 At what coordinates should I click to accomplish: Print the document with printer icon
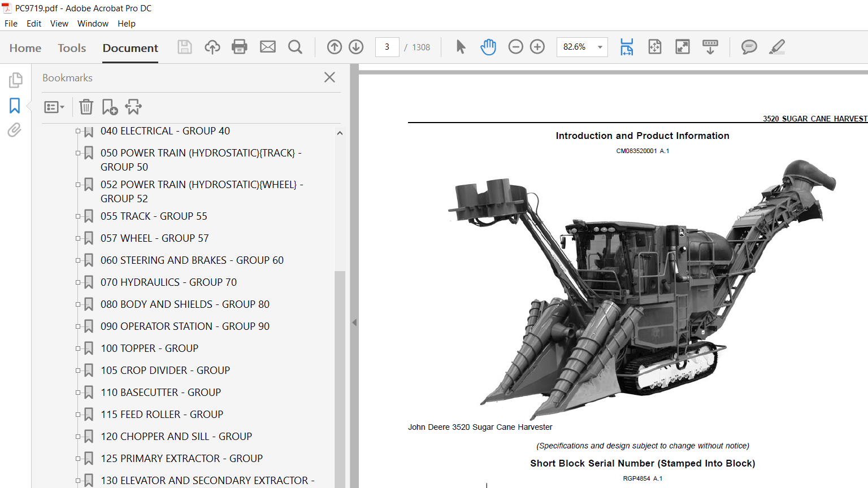tap(240, 47)
